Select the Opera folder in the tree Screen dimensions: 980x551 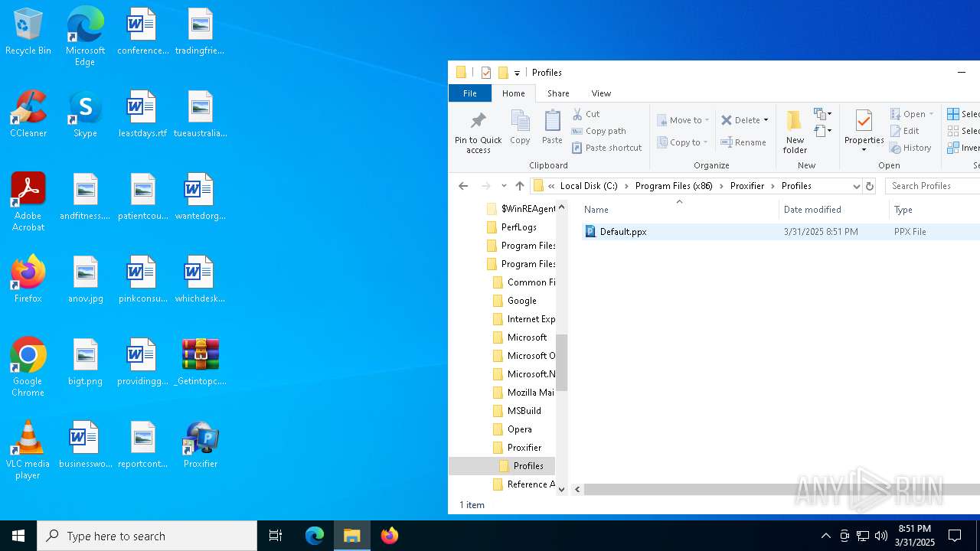coord(519,429)
